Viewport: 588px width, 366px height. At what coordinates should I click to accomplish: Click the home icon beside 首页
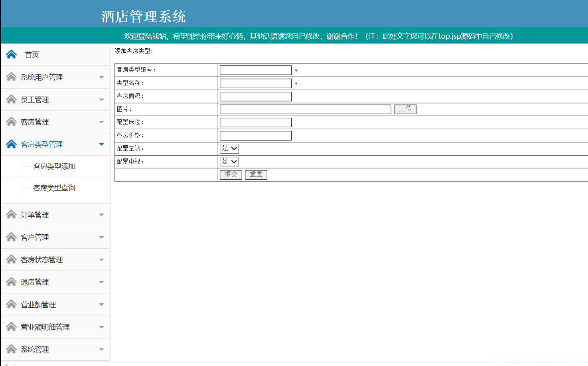point(11,54)
